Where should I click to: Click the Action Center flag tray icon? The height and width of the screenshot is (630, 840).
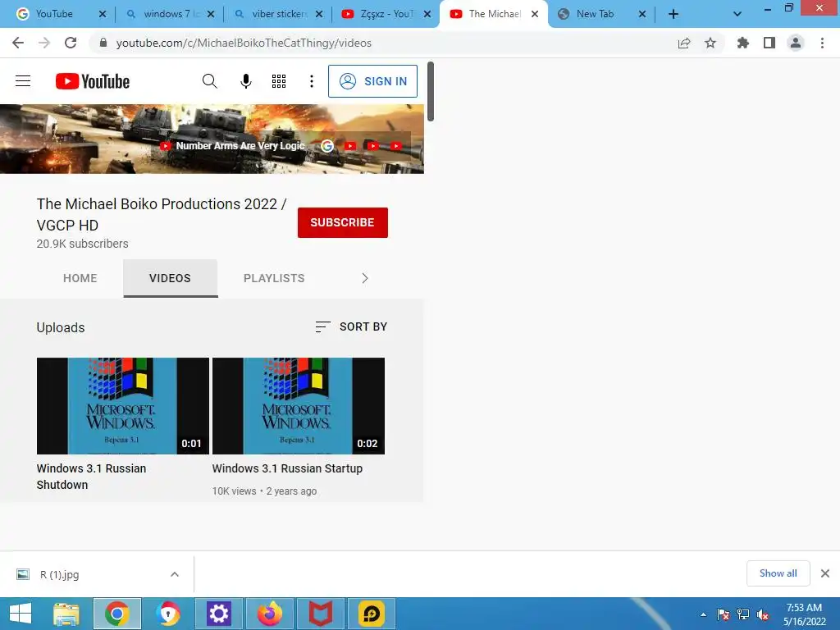coord(724,614)
